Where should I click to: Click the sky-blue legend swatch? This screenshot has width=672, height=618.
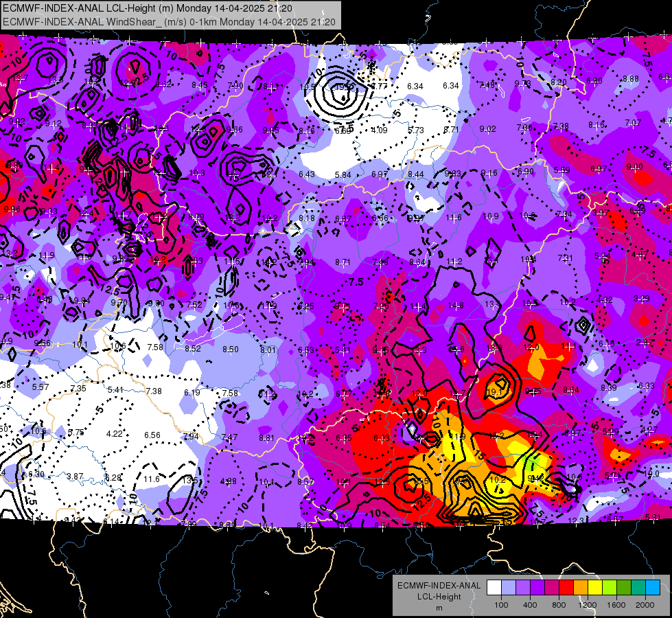pos(653,588)
